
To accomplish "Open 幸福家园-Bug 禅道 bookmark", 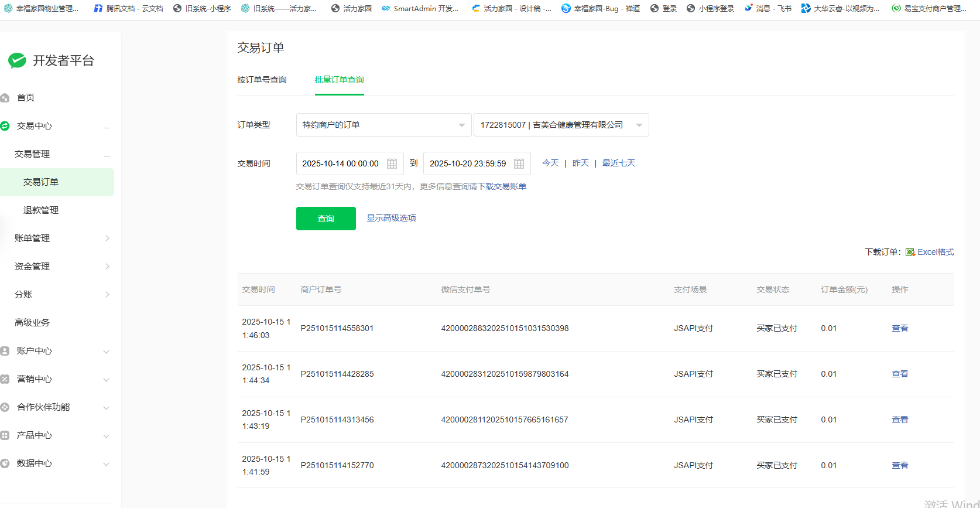I will pos(601,8).
